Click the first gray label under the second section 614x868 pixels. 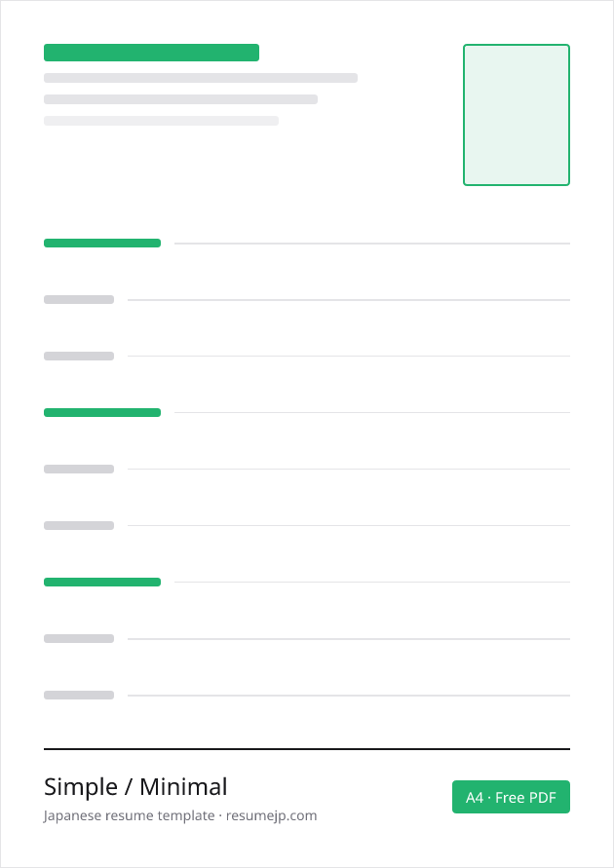pos(79,469)
